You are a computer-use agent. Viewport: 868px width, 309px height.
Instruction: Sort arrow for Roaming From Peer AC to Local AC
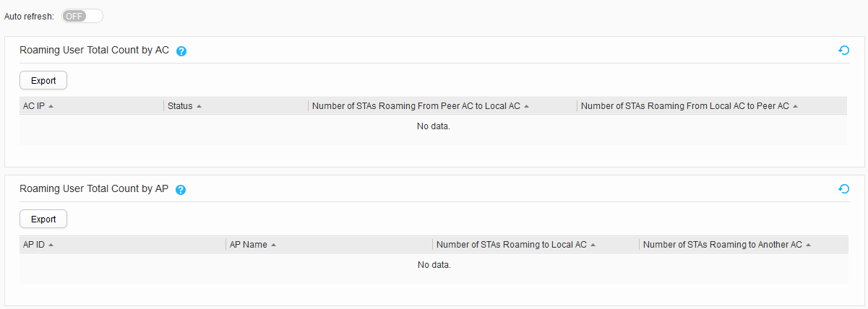(527, 106)
